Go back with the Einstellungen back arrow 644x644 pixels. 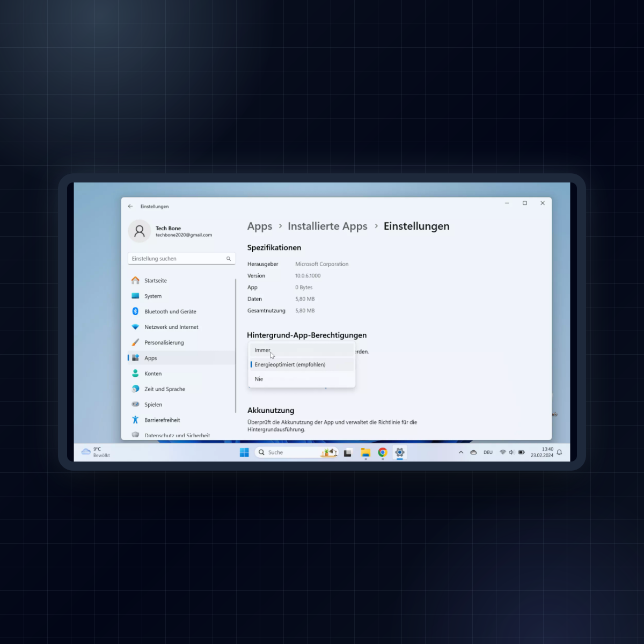(130, 206)
